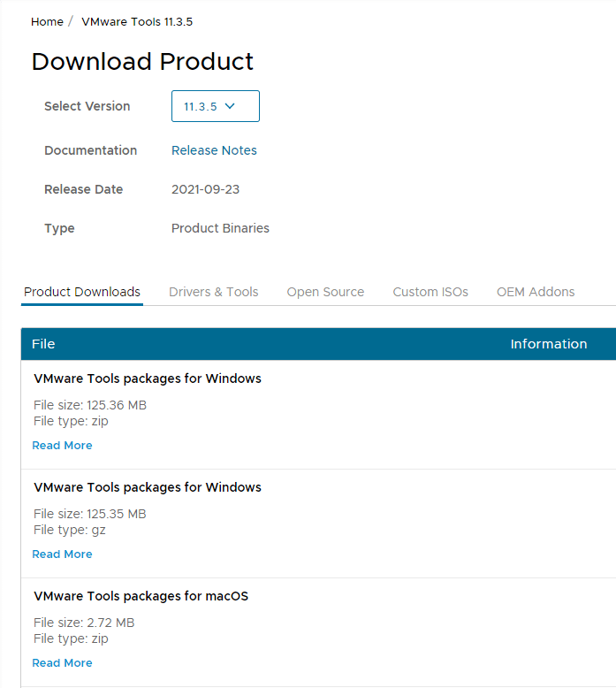Open the OEM Addons tab
Screen dimensions: 616x688
[x=536, y=292]
